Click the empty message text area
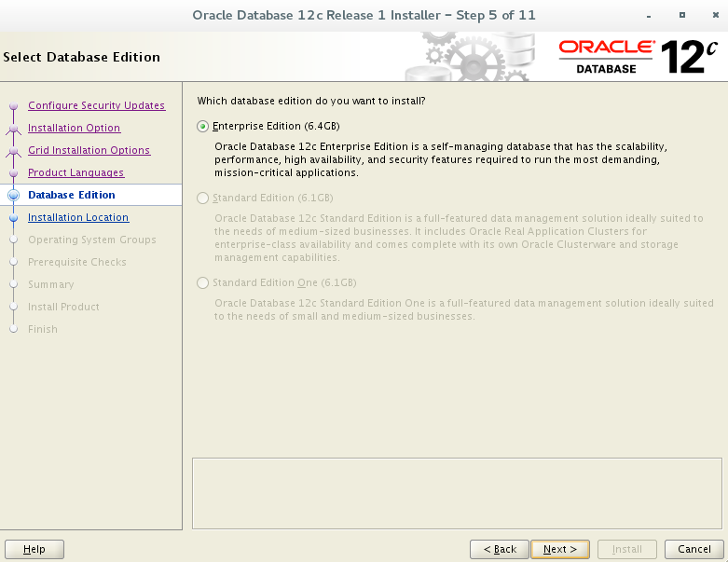This screenshot has height=562, width=728. click(x=457, y=493)
